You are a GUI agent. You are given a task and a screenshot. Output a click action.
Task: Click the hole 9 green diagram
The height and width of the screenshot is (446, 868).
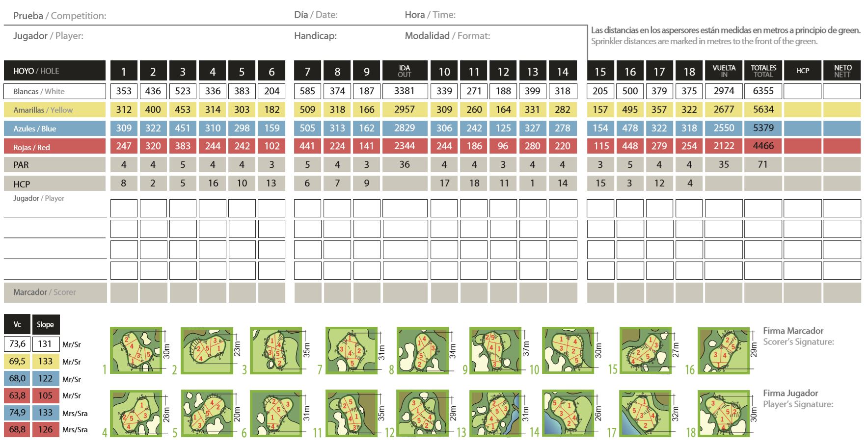click(x=495, y=350)
